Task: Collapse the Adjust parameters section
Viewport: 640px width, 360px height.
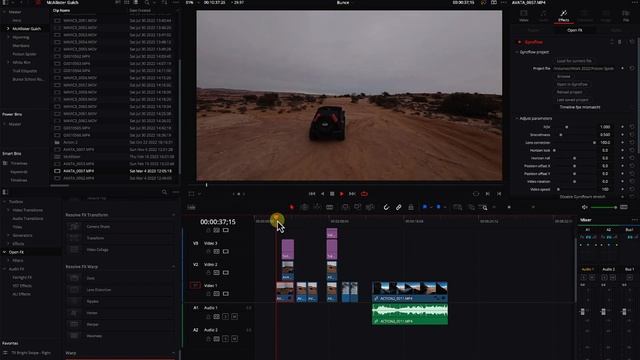Action: [x=517, y=118]
